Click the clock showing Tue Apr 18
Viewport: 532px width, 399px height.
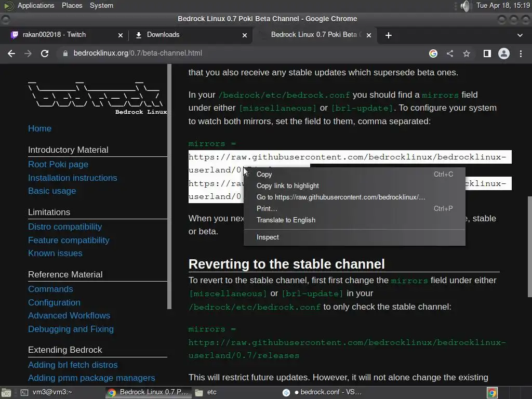tap(503, 6)
